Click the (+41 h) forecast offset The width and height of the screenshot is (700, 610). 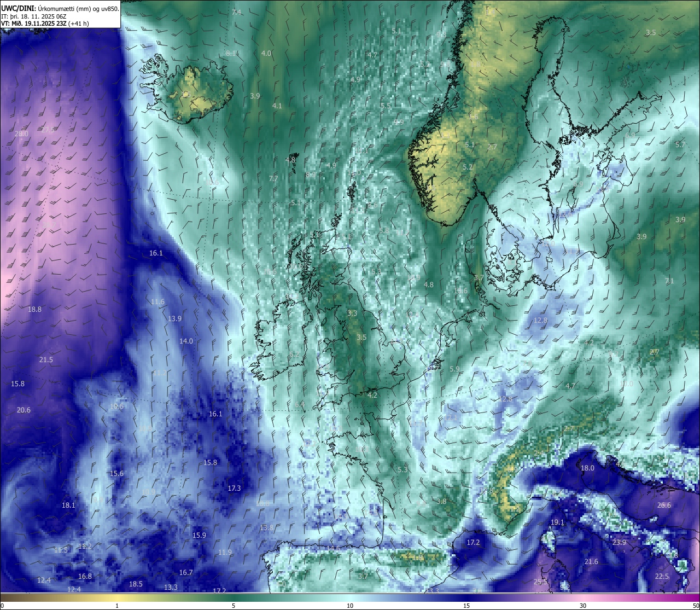click(79, 24)
